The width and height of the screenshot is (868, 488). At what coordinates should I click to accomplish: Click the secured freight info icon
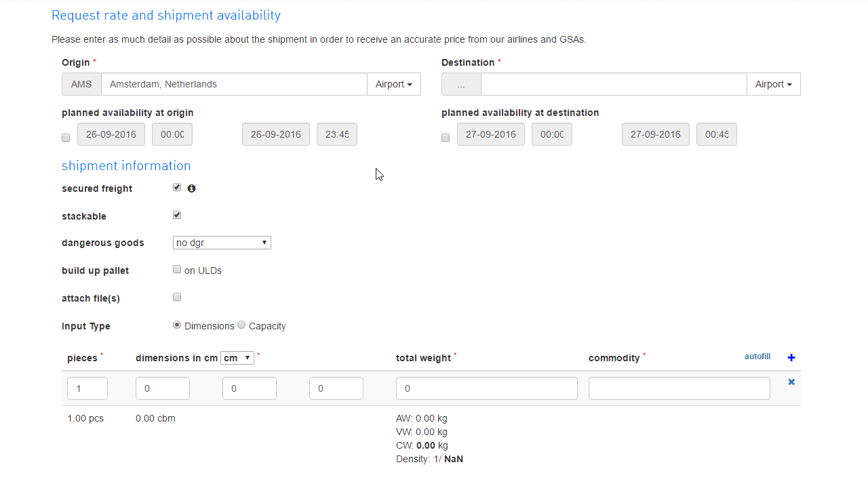click(x=191, y=188)
